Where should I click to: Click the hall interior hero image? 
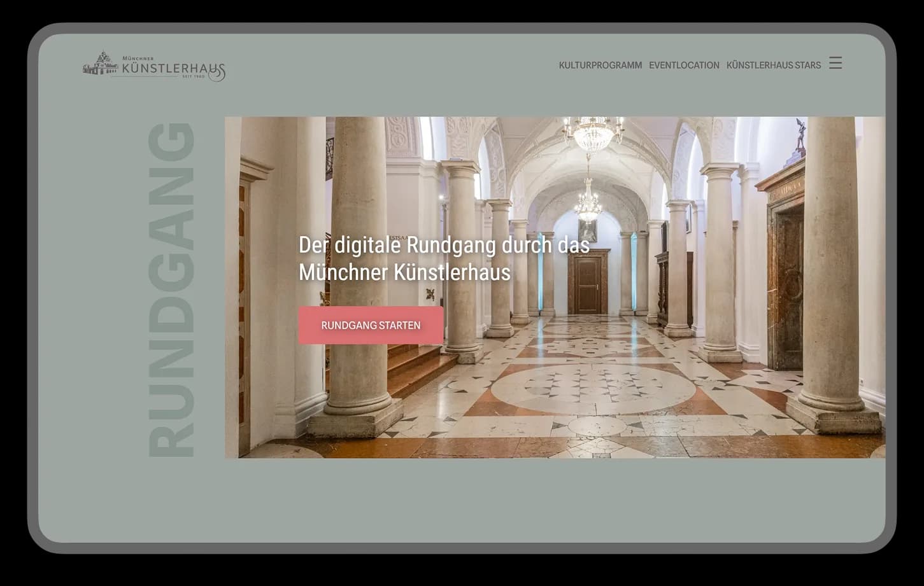pyautogui.click(x=555, y=287)
